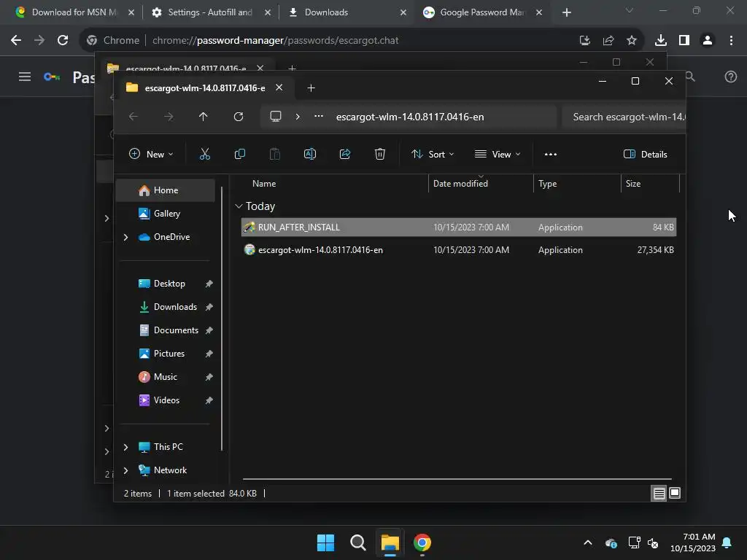This screenshot has height=560, width=747.
Task: Click the escargot-wlm path in address bar
Action: coord(410,117)
